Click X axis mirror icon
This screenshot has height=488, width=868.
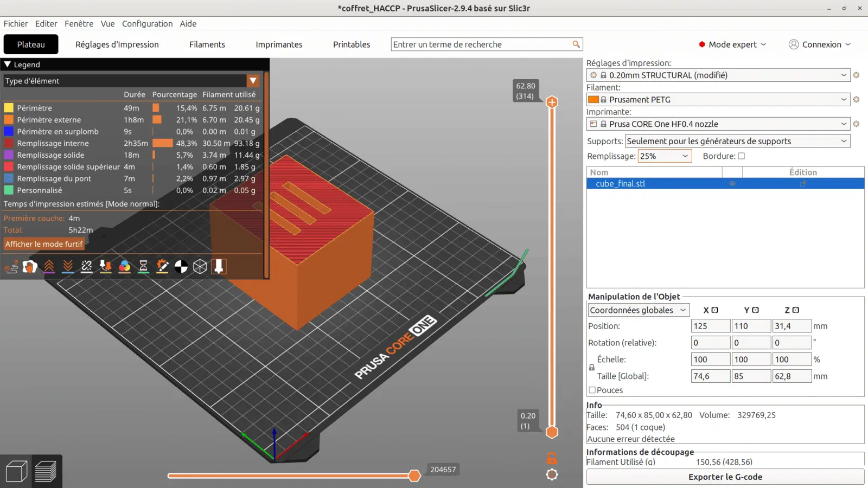[714, 310]
